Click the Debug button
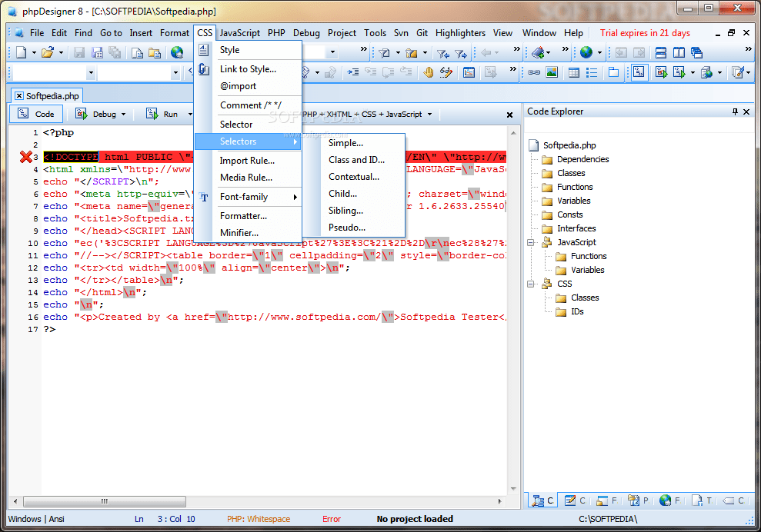 tap(97, 114)
